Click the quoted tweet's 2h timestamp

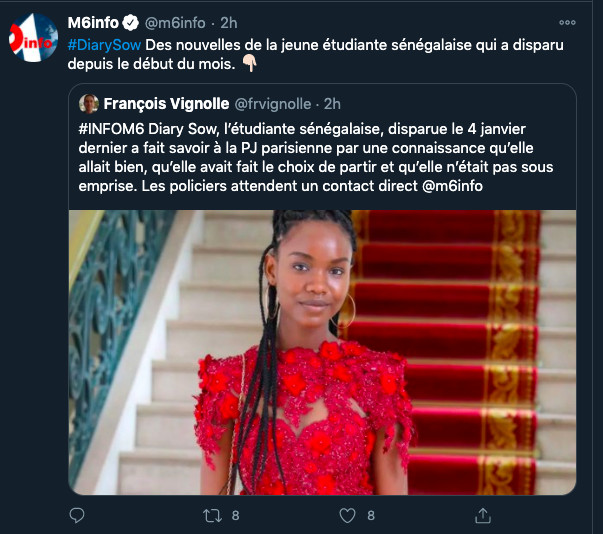tap(333, 103)
